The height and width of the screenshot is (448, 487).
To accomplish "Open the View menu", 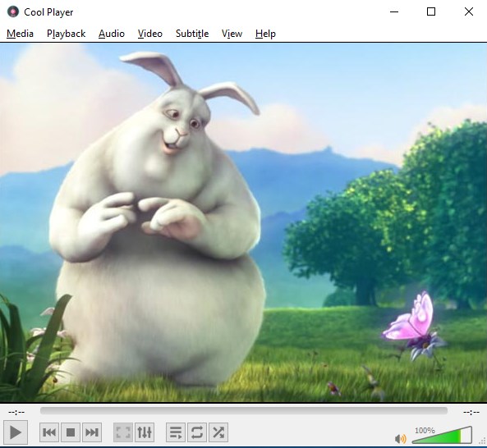I will click(232, 34).
